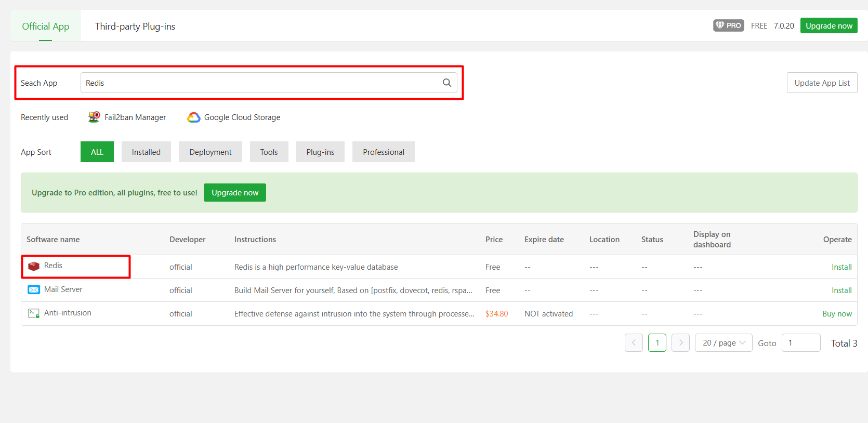Filter apps by Deployment
The height and width of the screenshot is (423, 868).
tap(211, 152)
